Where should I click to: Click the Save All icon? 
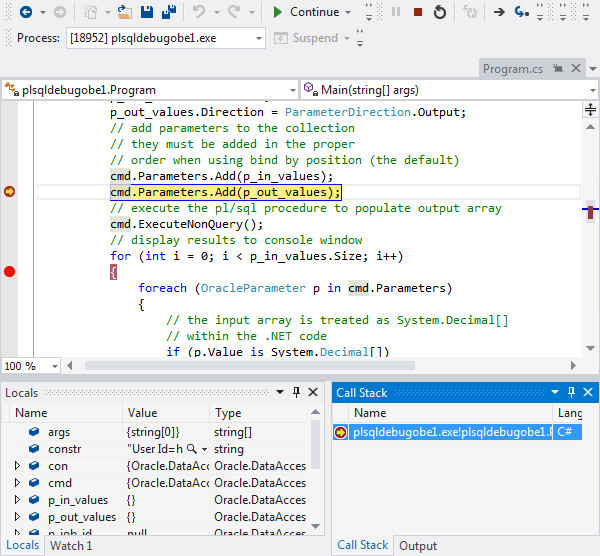pos(169,12)
